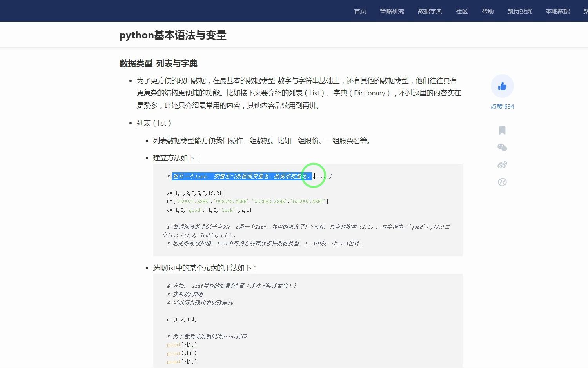Share the page via the Weibo icon

tap(502, 165)
